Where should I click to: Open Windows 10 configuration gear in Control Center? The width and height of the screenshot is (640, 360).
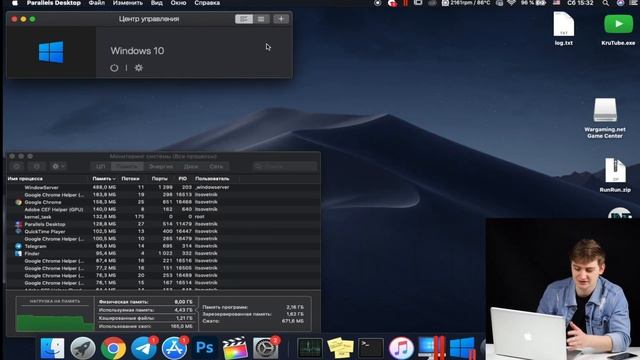pos(139,68)
